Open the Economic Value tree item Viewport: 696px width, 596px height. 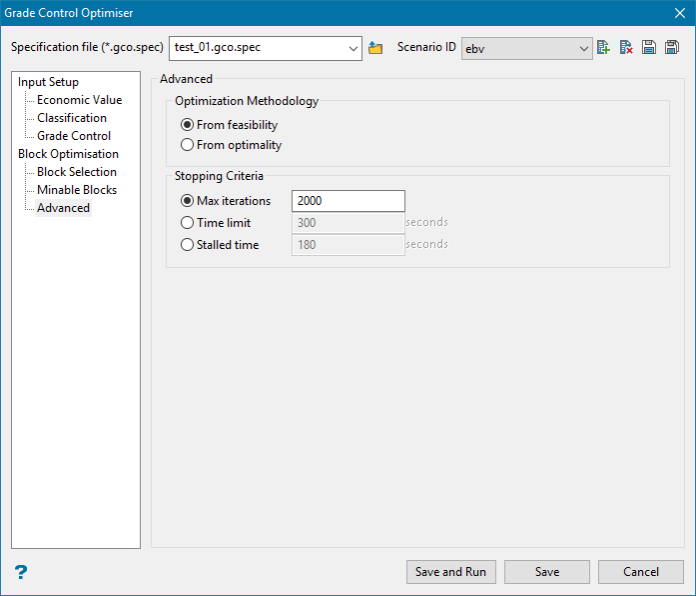click(x=79, y=100)
